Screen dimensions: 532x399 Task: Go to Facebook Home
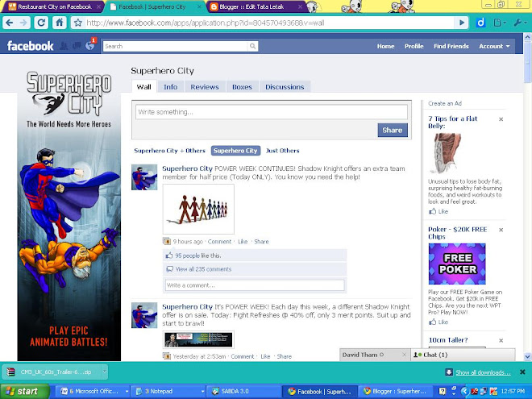click(385, 46)
